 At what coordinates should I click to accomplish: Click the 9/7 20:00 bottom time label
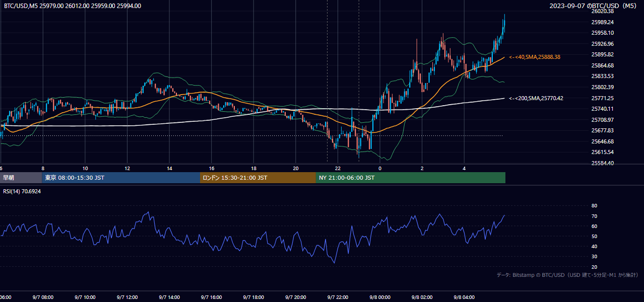(296, 297)
